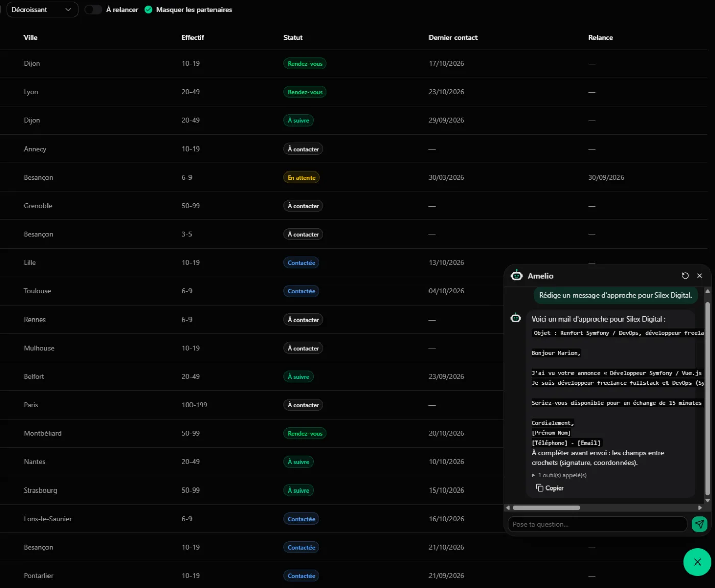
Task: Click the 17/10/2026 last contact date
Action: coord(446,63)
